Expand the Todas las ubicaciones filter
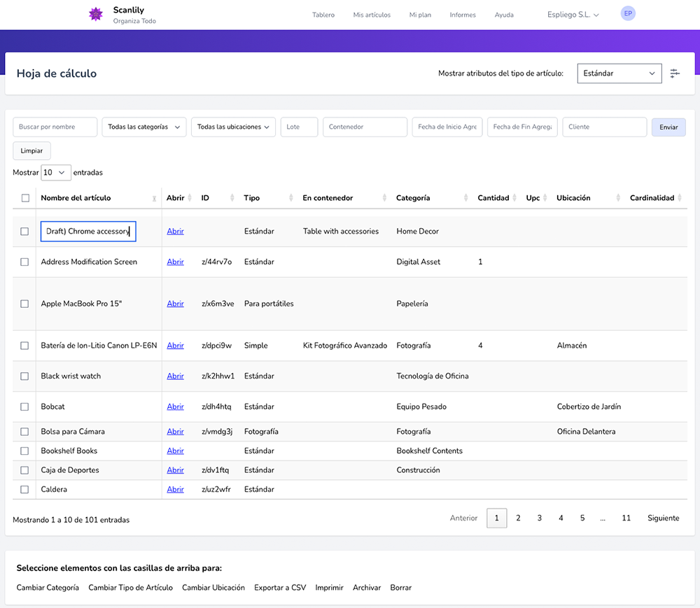 click(x=232, y=127)
